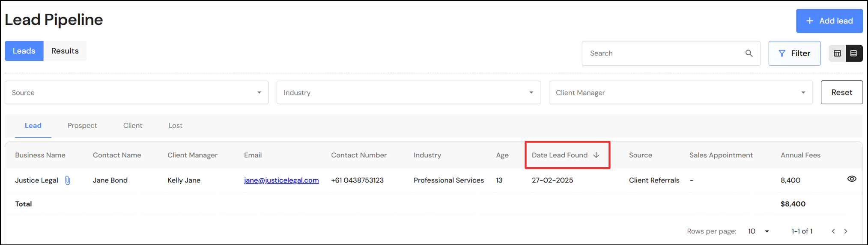Go to next page arrow
This screenshot has height=245, width=868.
point(846,231)
